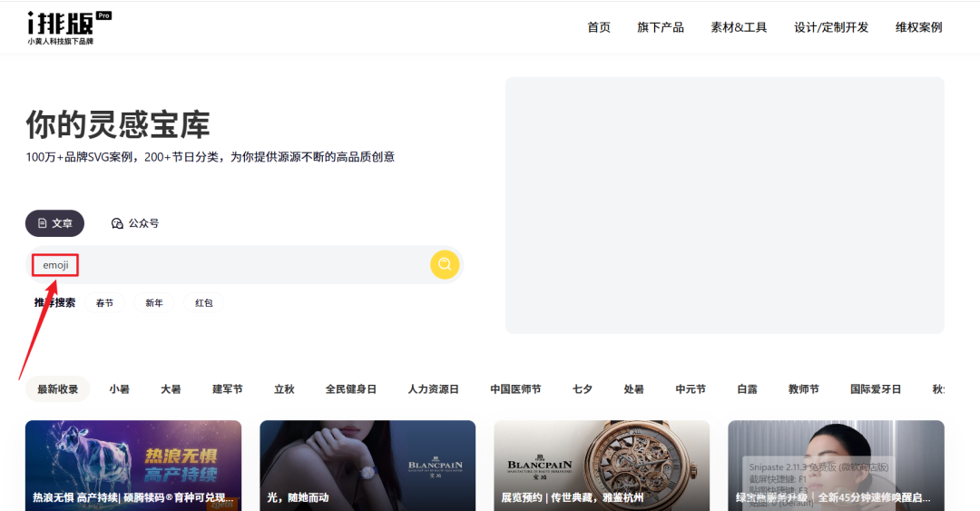Select the 文章 search tab

[54, 223]
